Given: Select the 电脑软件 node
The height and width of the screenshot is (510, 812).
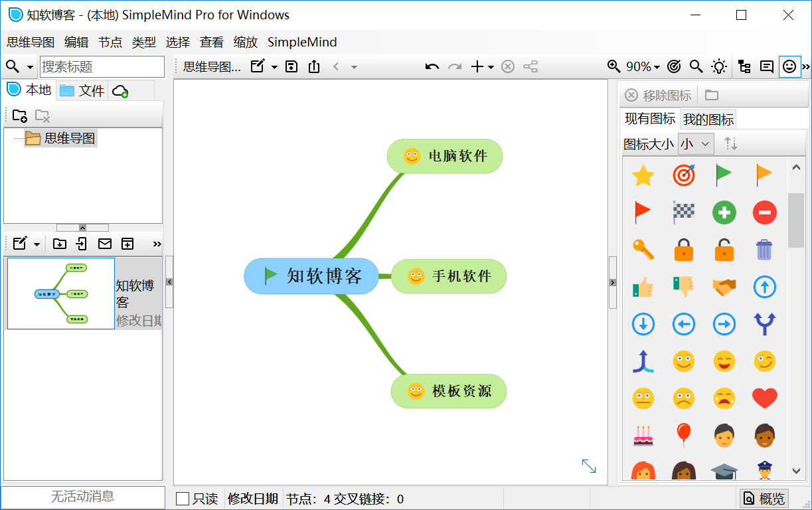Looking at the screenshot, I should [x=445, y=156].
